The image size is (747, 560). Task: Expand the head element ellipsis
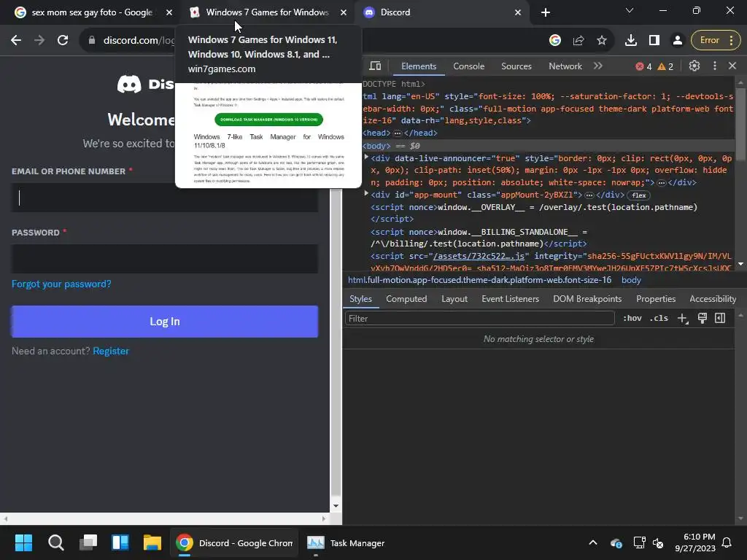[398, 133]
